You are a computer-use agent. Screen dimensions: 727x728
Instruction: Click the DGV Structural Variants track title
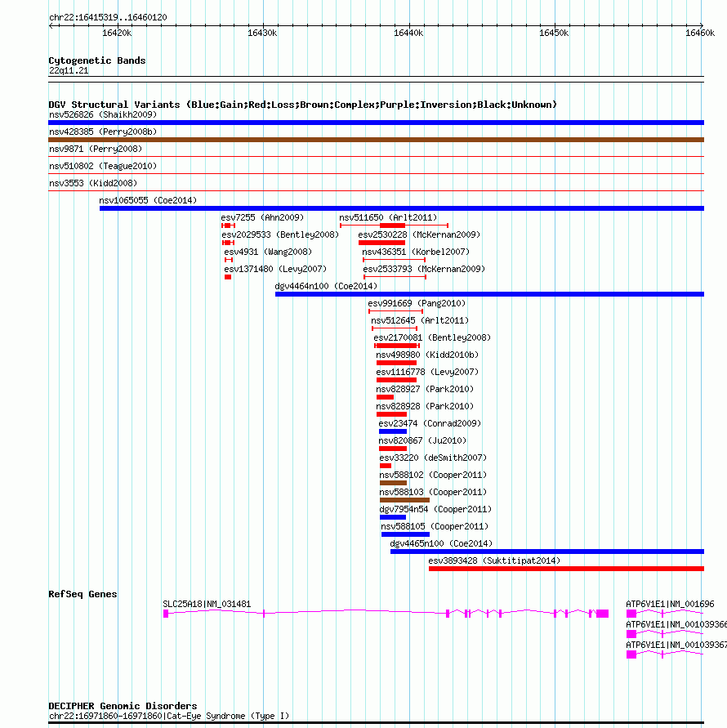click(303, 105)
